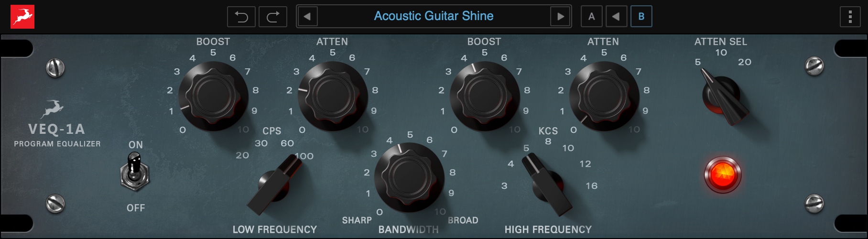Click the low frequency BOOST knob
The image size is (868, 239).
(213, 96)
